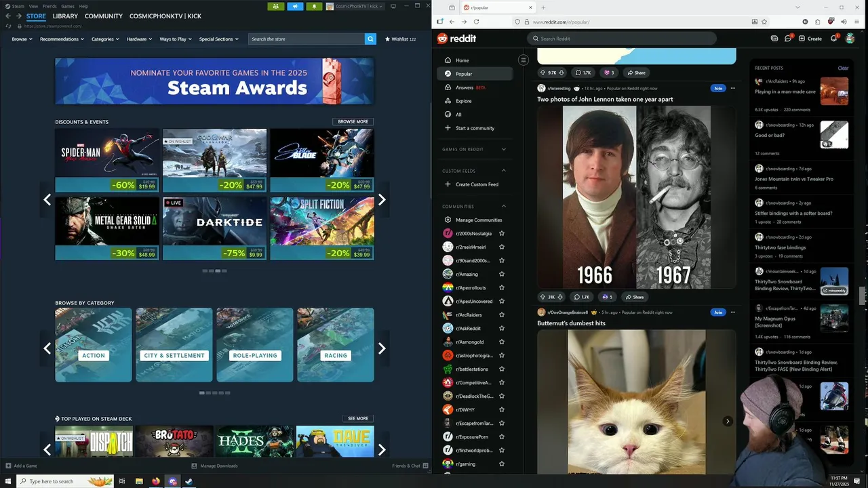Join r/interesting via Join button
Image resolution: width=868 pixels, height=488 pixels.
tap(718, 88)
